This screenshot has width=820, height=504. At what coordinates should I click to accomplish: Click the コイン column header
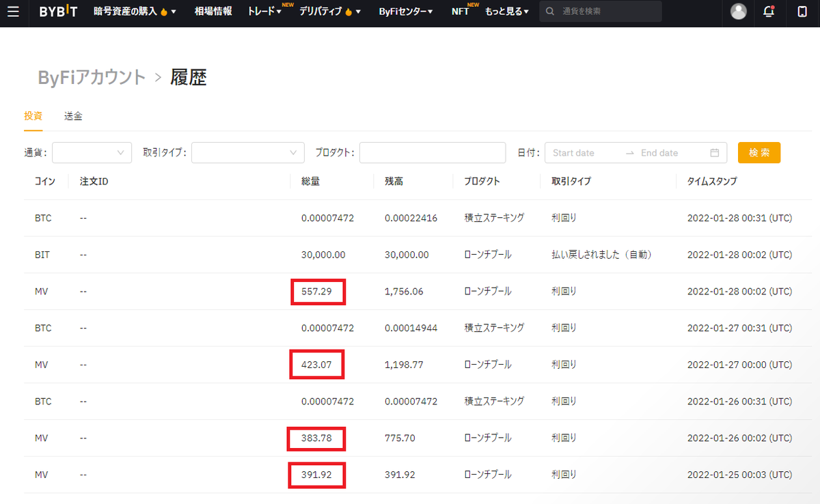click(44, 182)
